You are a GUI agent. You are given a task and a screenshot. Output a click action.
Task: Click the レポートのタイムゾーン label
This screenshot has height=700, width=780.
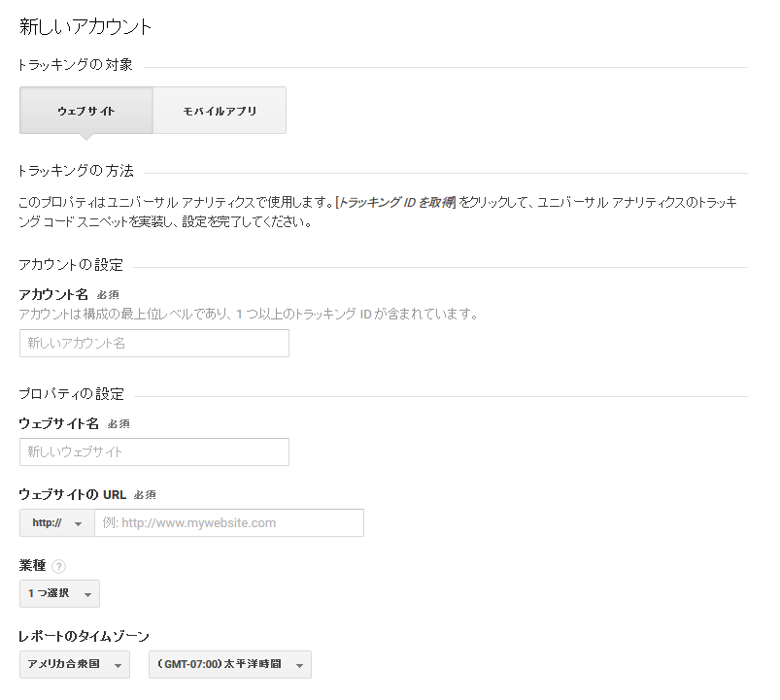click(x=84, y=636)
